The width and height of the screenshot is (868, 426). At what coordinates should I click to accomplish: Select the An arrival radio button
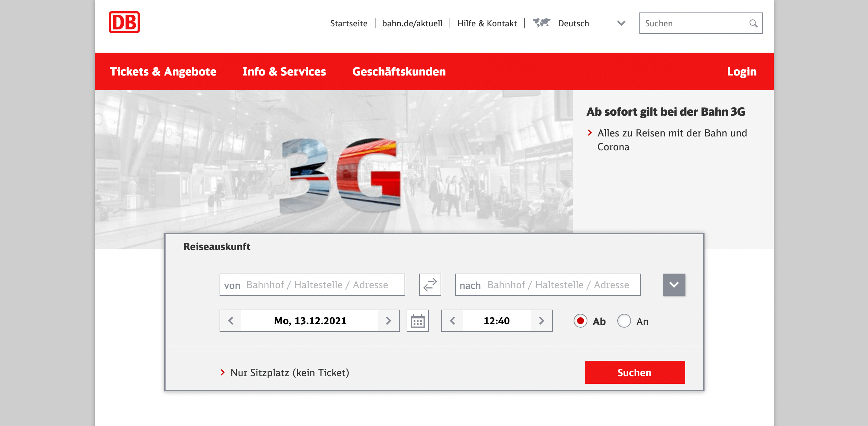624,321
